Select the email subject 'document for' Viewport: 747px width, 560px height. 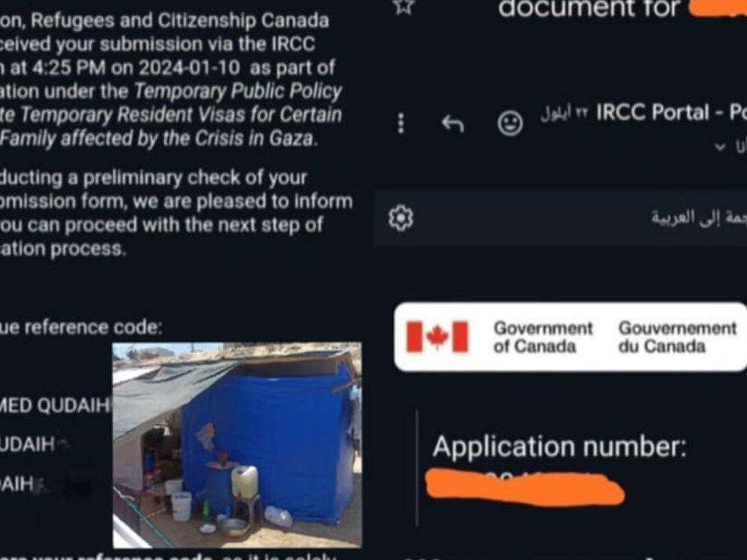coord(588,9)
